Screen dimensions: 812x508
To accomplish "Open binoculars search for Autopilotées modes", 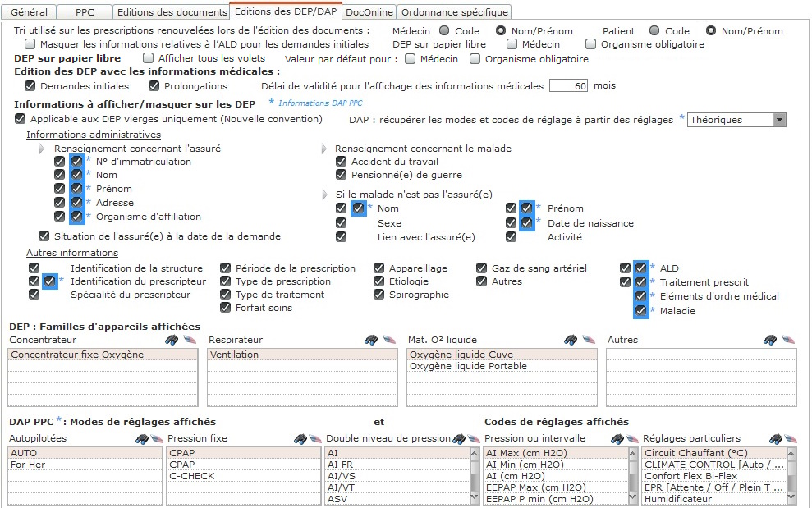I will click(x=142, y=439).
